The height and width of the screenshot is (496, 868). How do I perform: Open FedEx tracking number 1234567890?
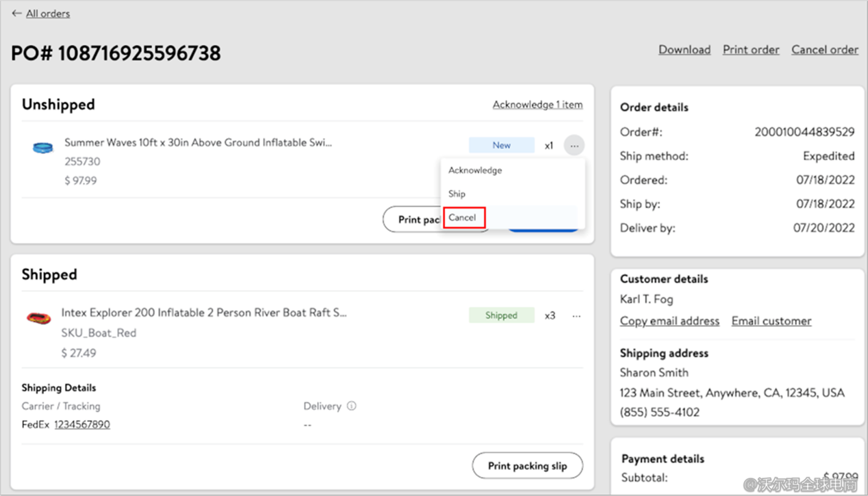point(82,425)
